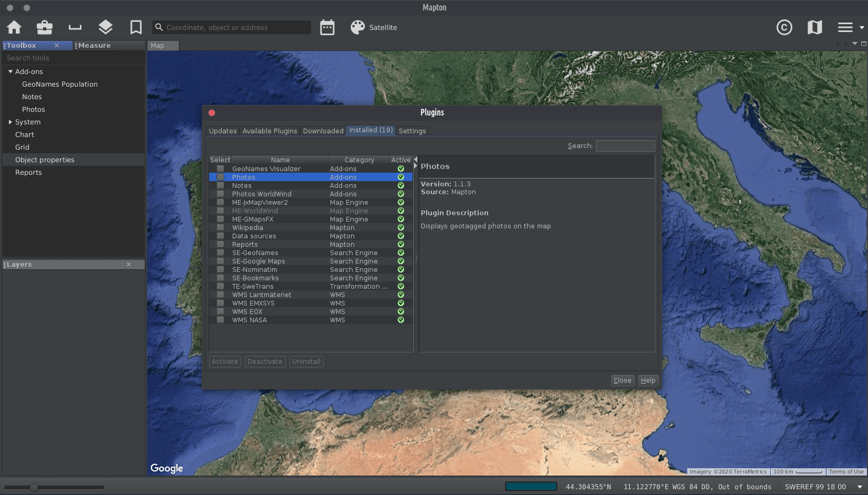
Task: Open the Layers stack icon
Action: (106, 27)
